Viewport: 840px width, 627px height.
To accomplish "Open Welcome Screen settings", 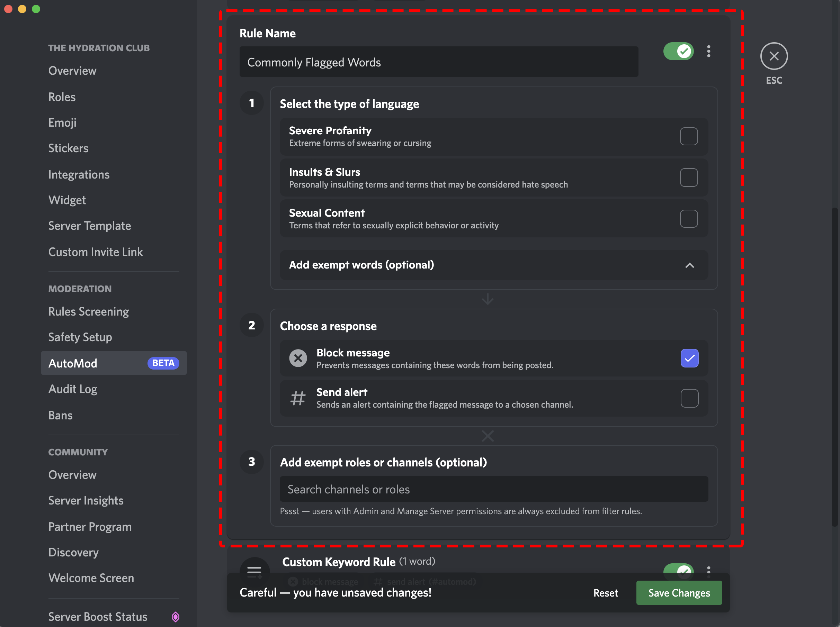I will coord(91,578).
